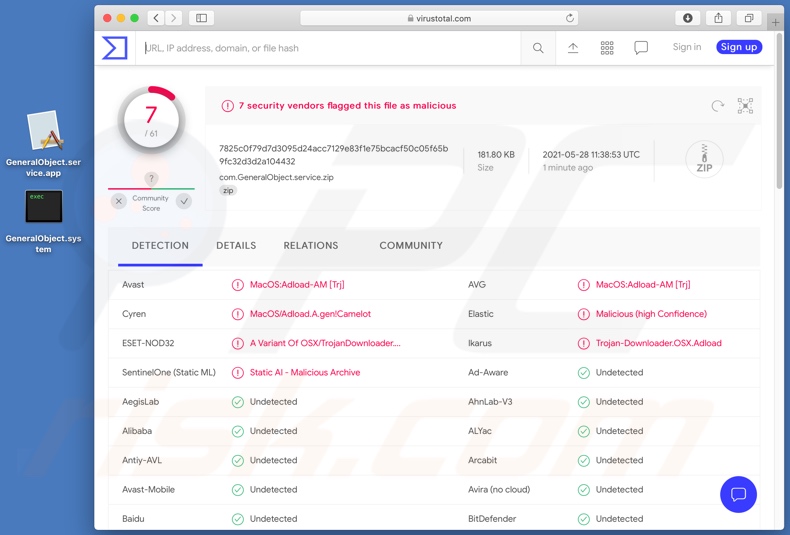The image size is (790, 535).
Task: Click the search magnifier icon
Action: [538, 48]
